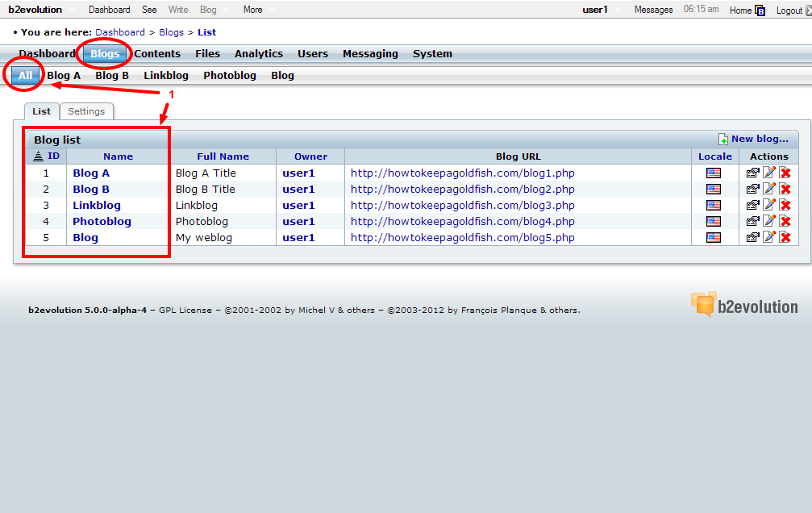Open the Users main tab
This screenshot has height=513, width=812.
pyautogui.click(x=313, y=54)
